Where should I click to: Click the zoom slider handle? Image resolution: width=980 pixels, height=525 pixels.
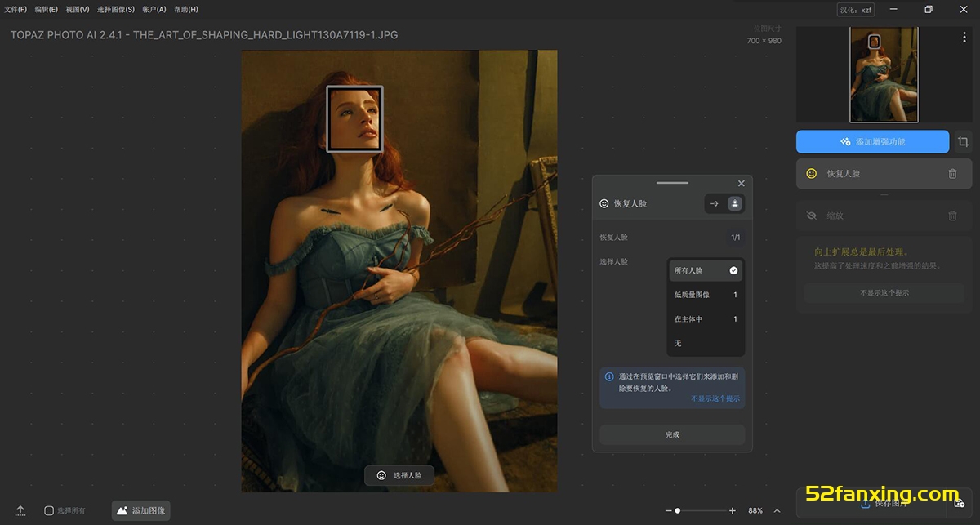(677, 510)
